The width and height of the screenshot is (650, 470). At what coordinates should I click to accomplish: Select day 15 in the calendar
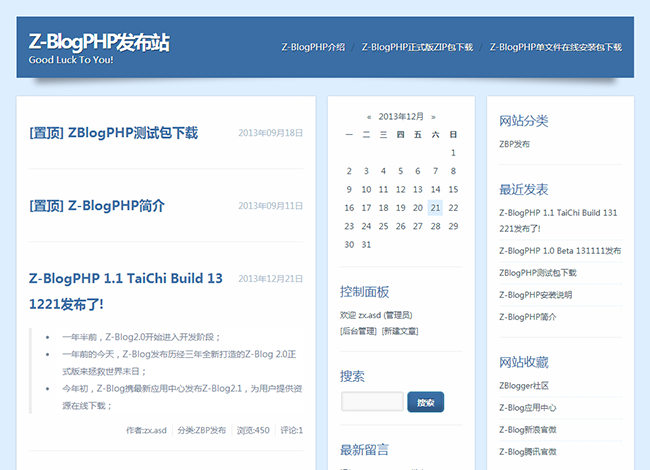tap(453, 189)
